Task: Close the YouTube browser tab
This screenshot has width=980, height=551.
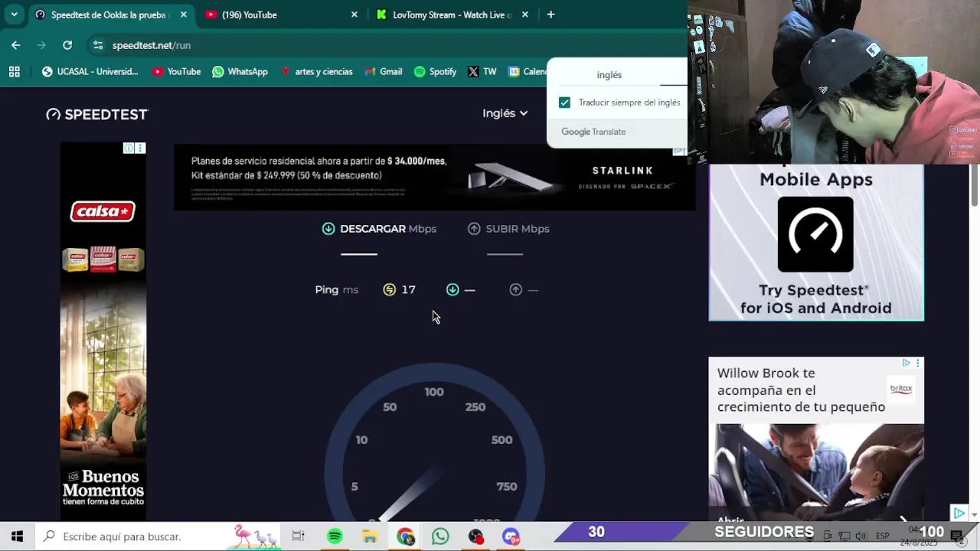Action: 354,15
